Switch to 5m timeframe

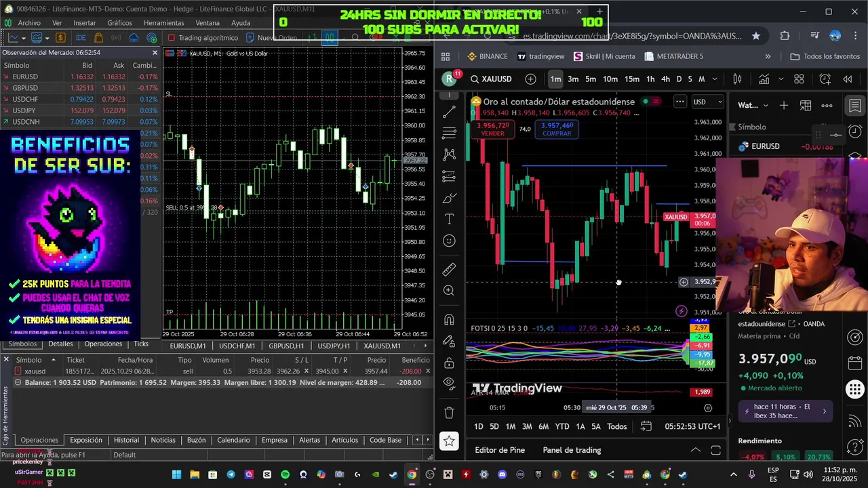pos(591,79)
